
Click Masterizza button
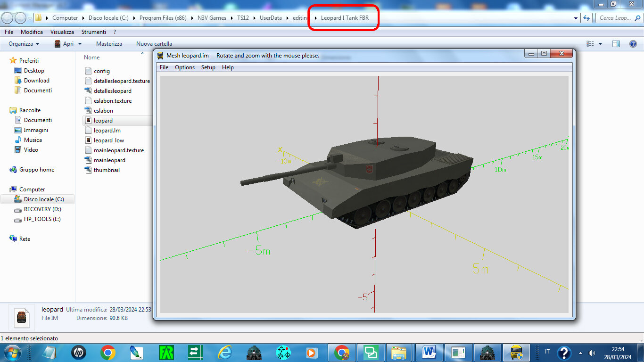[109, 44]
